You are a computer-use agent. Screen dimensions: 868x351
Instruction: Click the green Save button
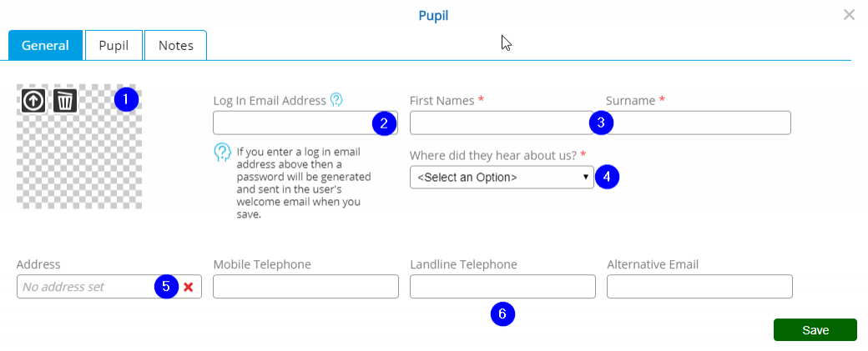pyautogui.click(x=815, y=330)
